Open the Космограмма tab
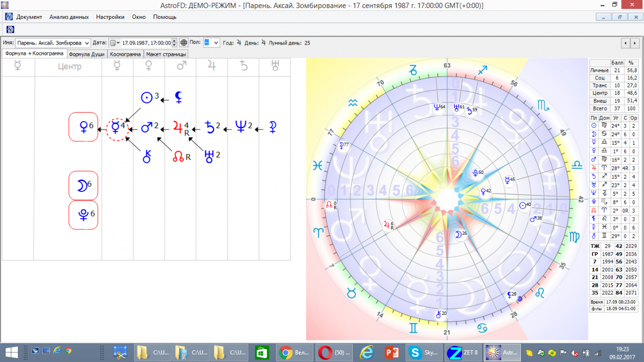The image size is (644, 362). coord(126,54)
